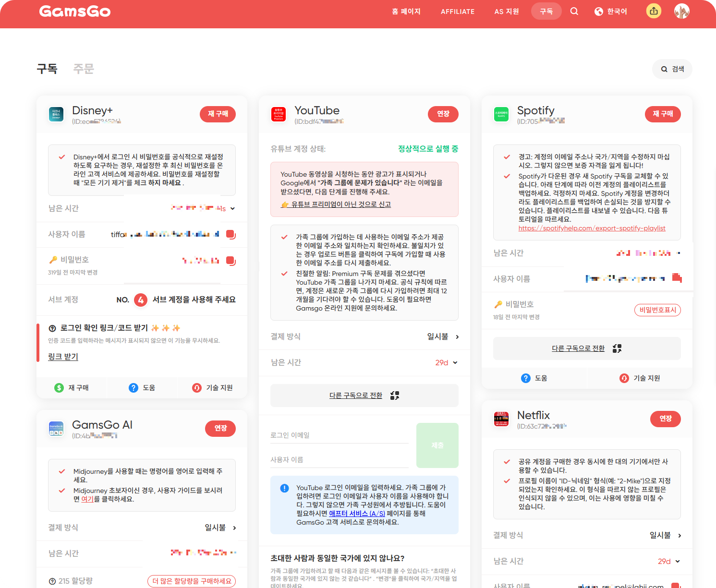The width and height of the screenshot is (716, 588).
Task: Select the 구독 pill in top navigation
Action: click(x=546, y=11)
